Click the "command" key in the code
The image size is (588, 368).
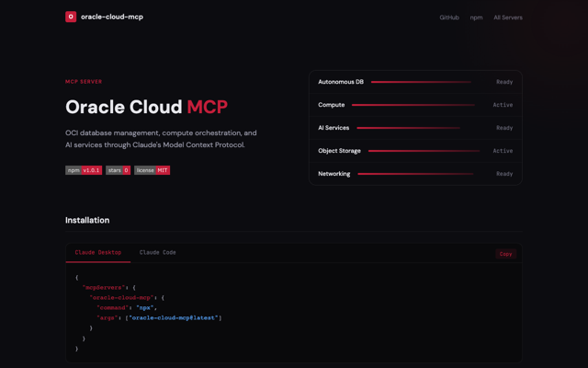tap(112, 307)
